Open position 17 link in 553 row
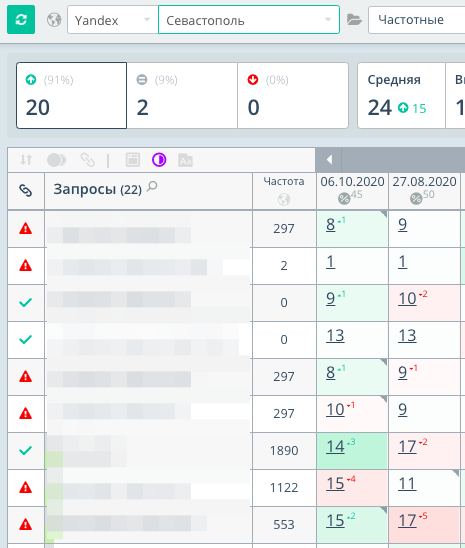 407,521
